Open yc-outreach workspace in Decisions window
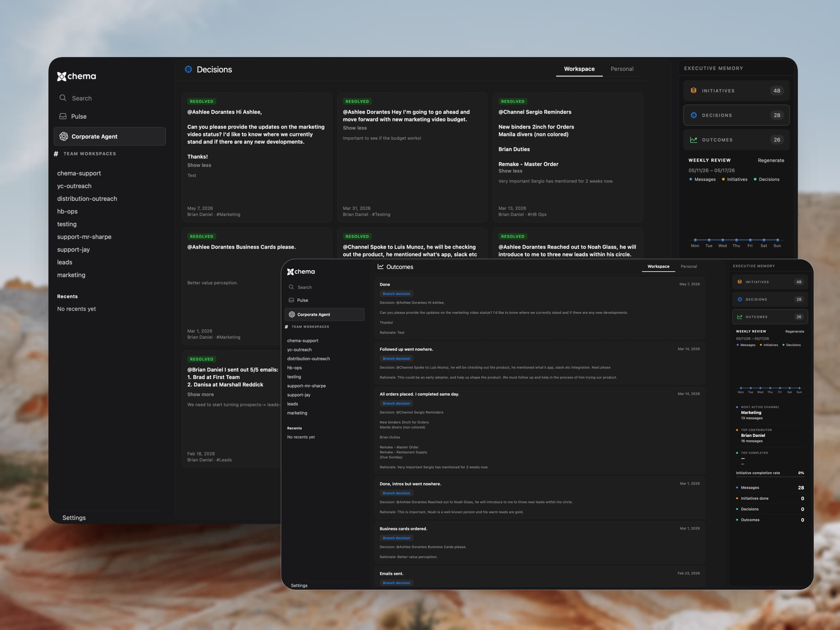840x630 pixels. (x=74, y=186)
